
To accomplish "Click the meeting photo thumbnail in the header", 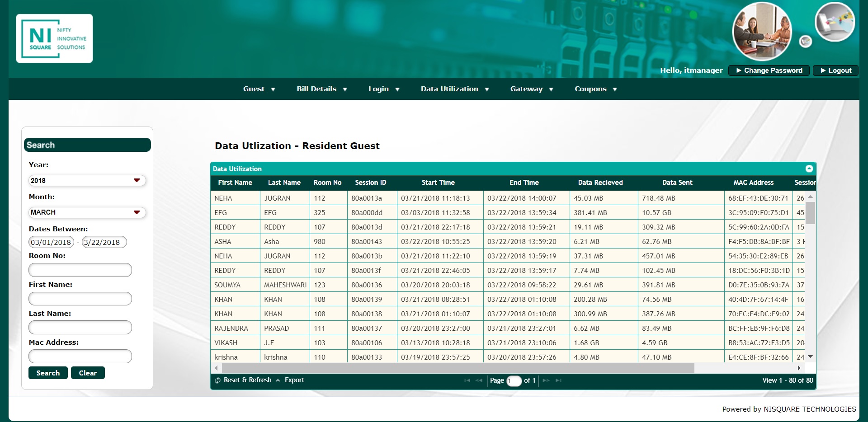I will (x=762, y=32).
